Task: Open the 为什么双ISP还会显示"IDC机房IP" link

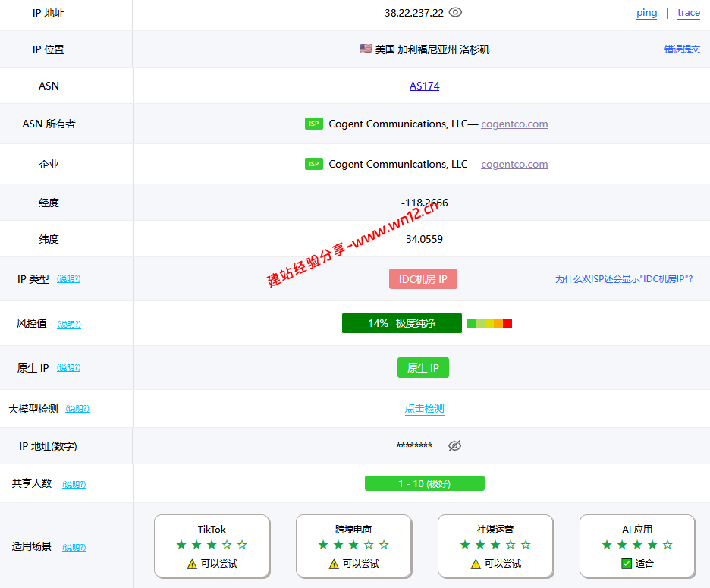Action: [624, 279]
